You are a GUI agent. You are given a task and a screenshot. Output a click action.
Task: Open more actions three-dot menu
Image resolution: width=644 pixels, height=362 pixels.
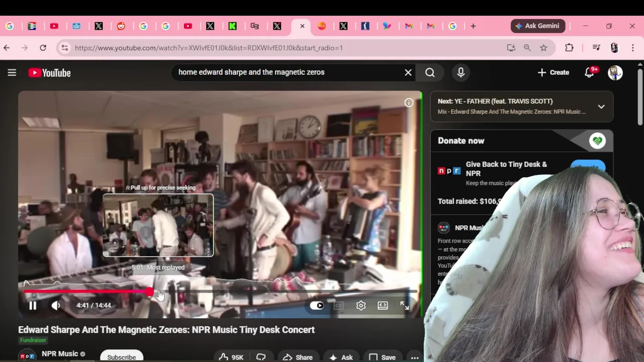[415, 357]
